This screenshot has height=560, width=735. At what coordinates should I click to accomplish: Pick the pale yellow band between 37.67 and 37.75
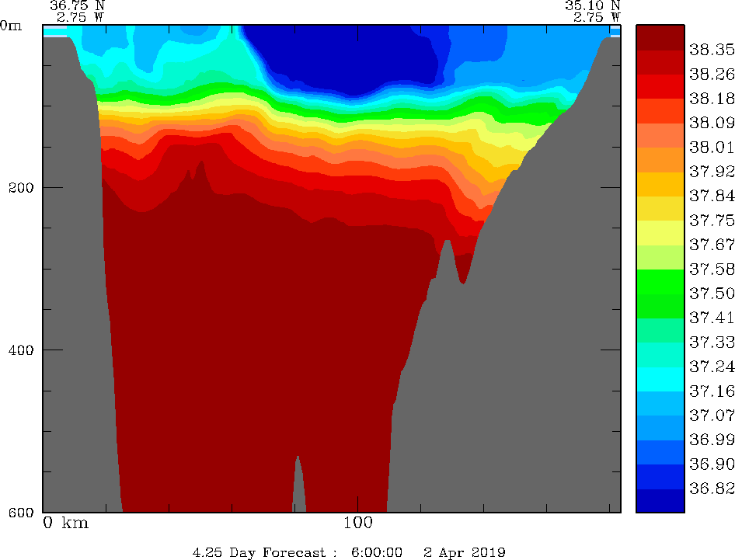pos(660,232)
